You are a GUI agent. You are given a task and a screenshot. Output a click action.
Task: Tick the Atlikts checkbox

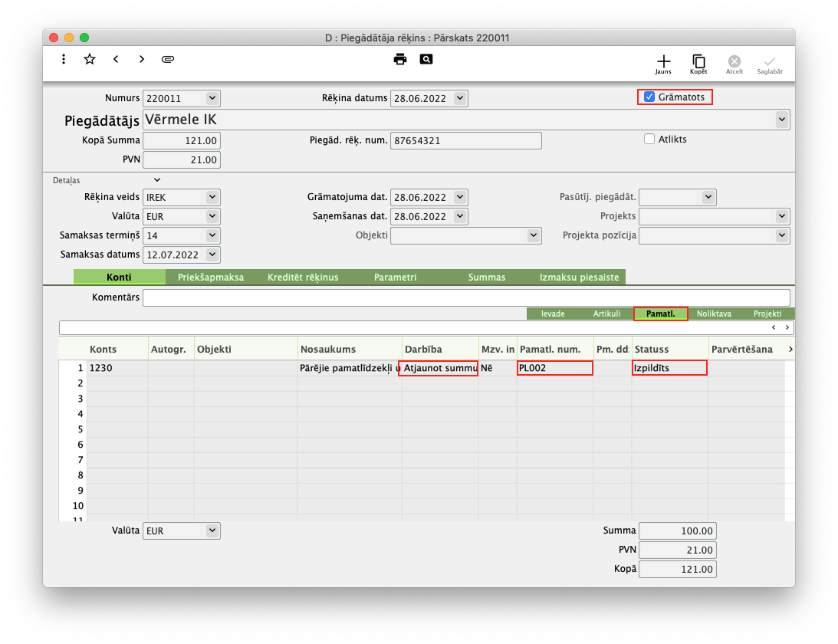649,139
